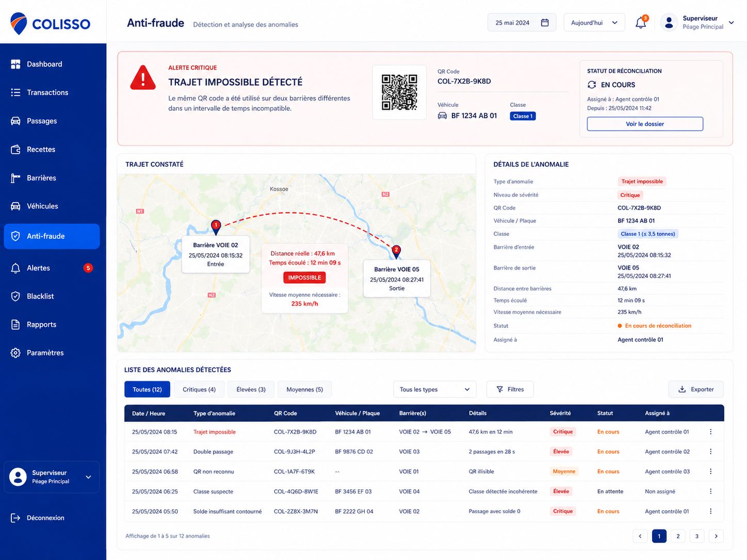Click the EN COURS sync icon

point(592,85)
